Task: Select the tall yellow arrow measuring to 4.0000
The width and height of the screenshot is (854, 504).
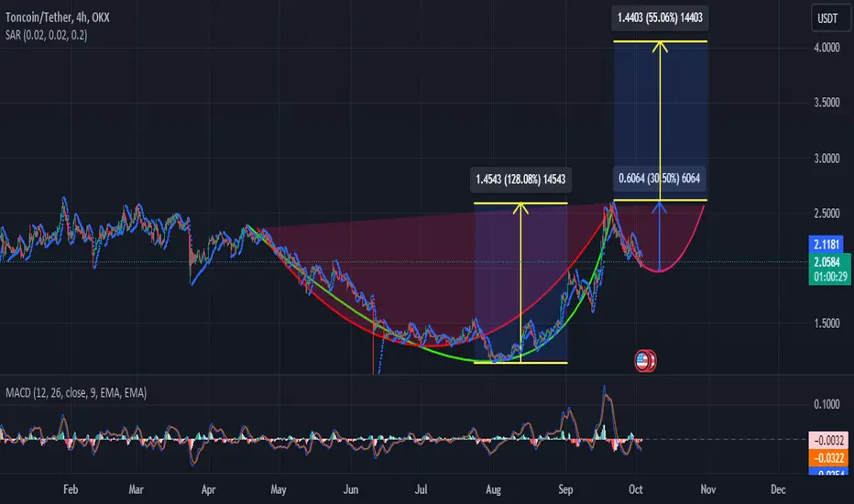Action: (x=660, y=120)
